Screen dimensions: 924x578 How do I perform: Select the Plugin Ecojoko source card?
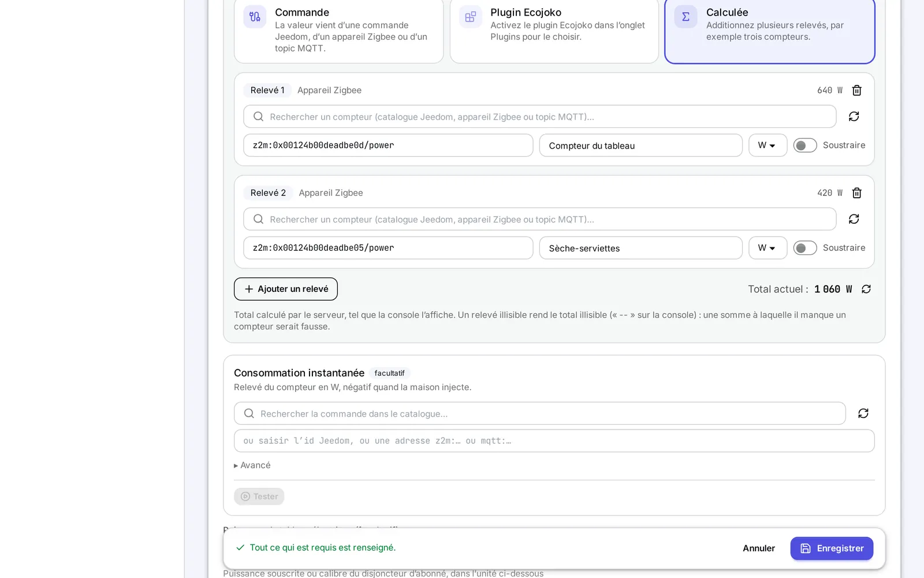[554, 30]
